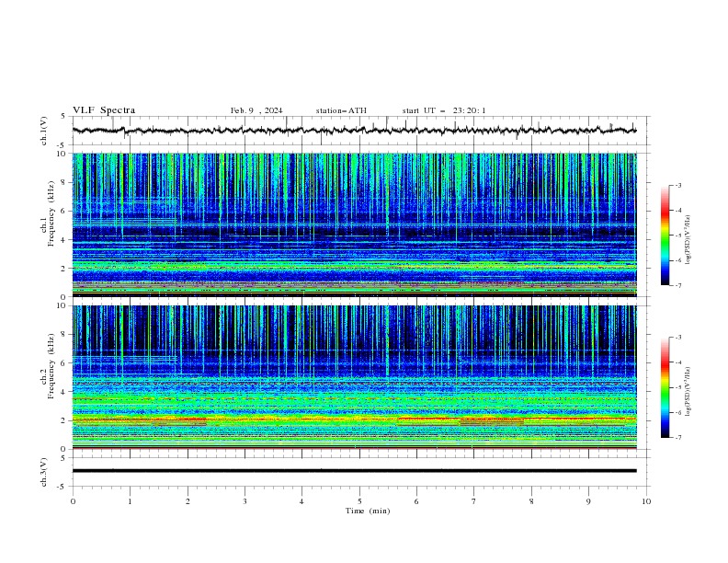728x563 pixels.
Task: Click the ch.2 Frequency (kHz) axis label
Action: click(47, 366)
